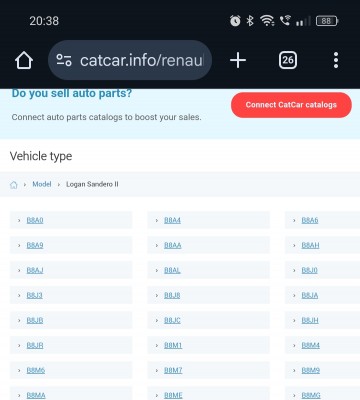Go to Model in the breadcrumb

pyautogui.click(x=42, y=184)
